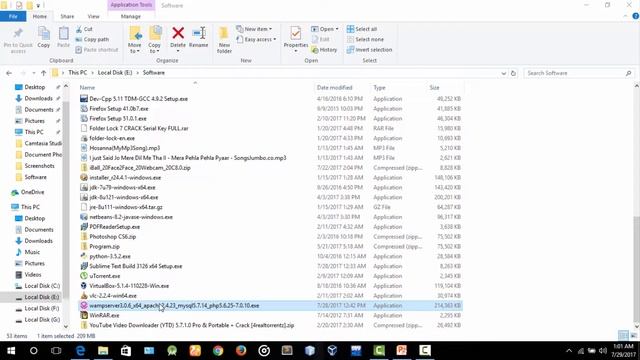Select Local Disk (C:) in navigation pane
This screenshot has height=360, width=640.
coord(42,286)
